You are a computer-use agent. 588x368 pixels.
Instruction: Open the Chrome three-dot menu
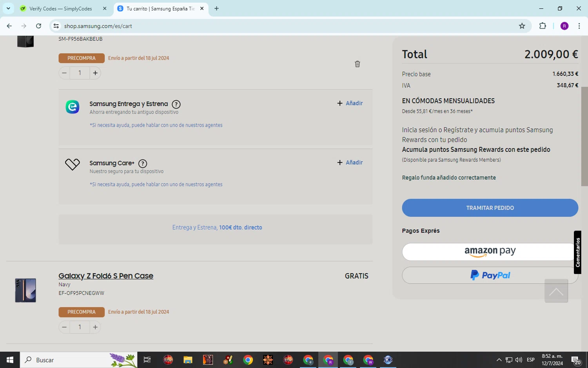pyautogui.click(x=579, y=26)
